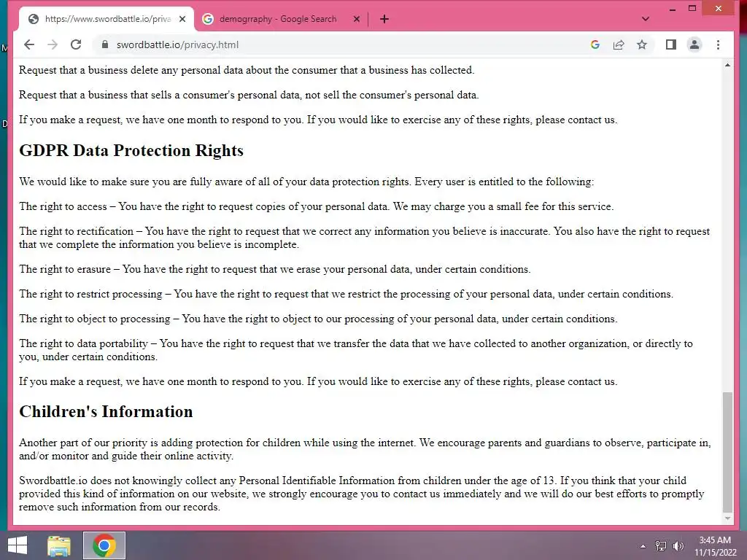Click the forward navigation arrow
Viewport: 747px width, 560px height.
tap(53, 44)
